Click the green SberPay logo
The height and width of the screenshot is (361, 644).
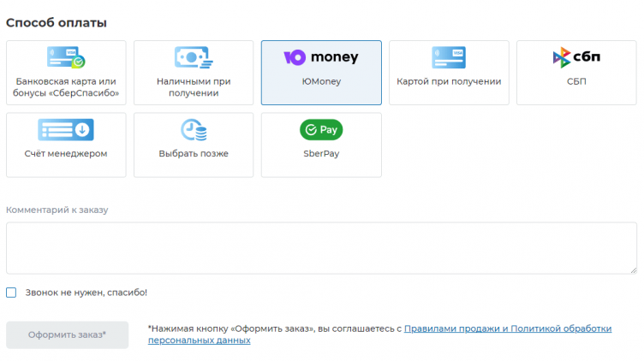click(x=321, y=130)
